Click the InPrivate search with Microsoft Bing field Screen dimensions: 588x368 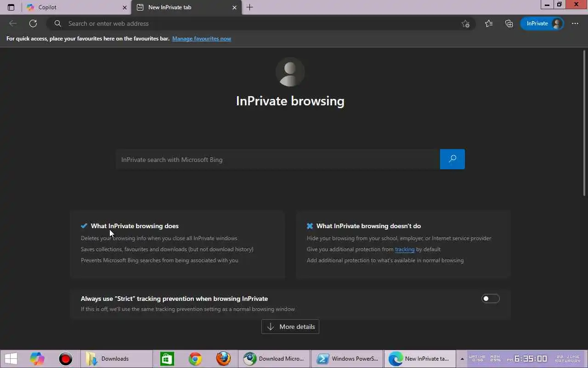pos(278,159)
